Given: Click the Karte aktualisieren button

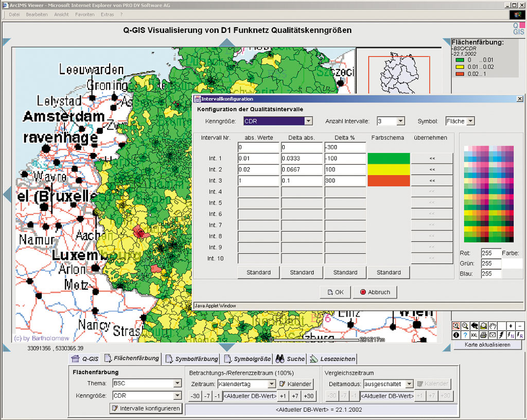Looking at the screenshot, I should tap(487, 345).
